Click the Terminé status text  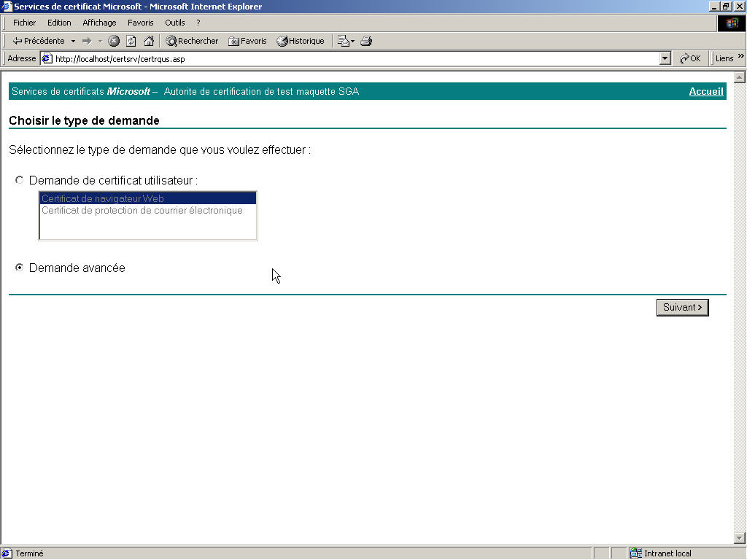pyautogui.click(x=29, y=553)
